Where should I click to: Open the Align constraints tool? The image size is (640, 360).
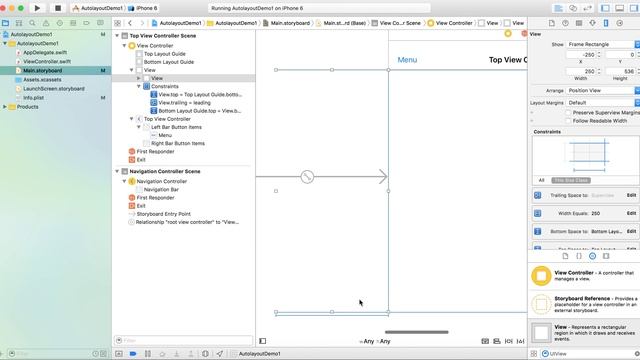coord(497,341)
